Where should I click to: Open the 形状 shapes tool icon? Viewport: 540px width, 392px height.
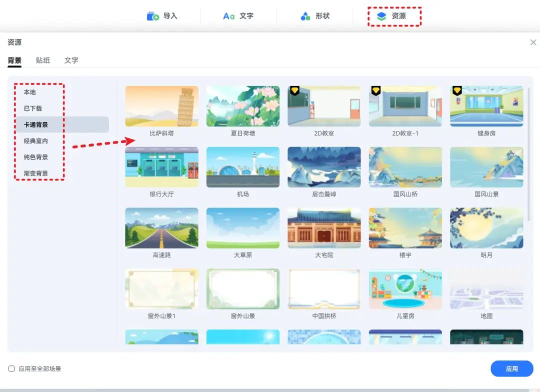(305, 16)
